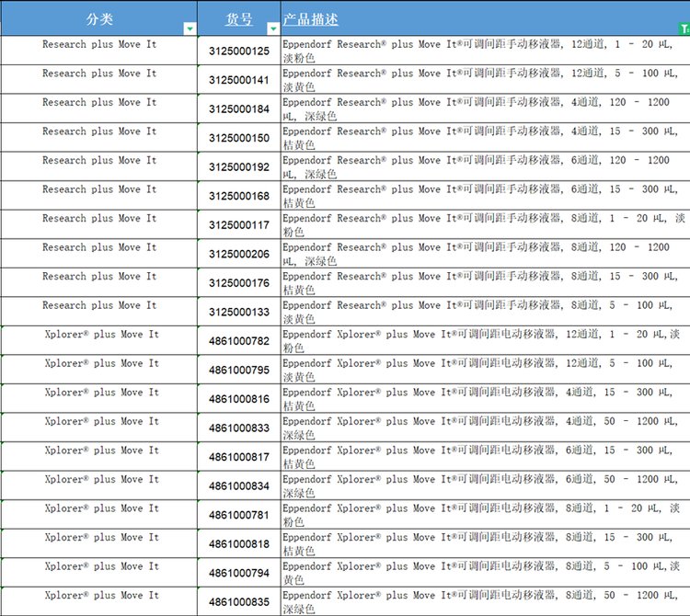The image size is (690, 616).
Task: Open the 分类 column filter dropdown
Action: tap(190, 29)
